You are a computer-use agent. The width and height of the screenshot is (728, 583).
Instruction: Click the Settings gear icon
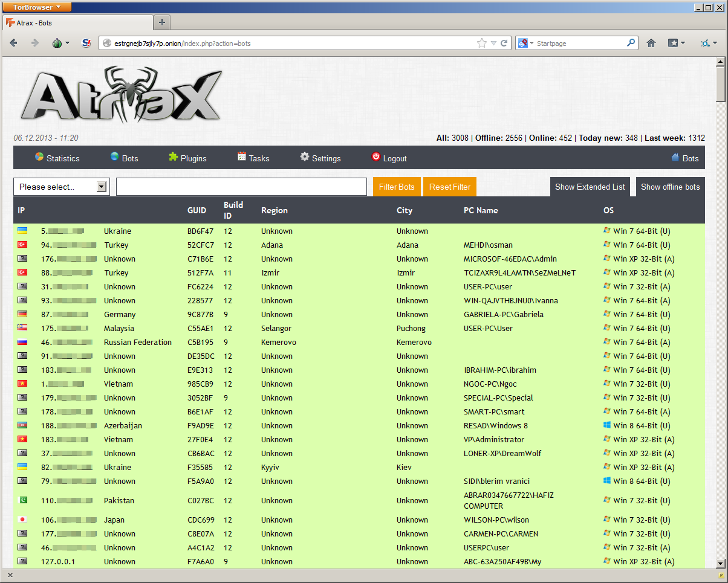[305, 156]
